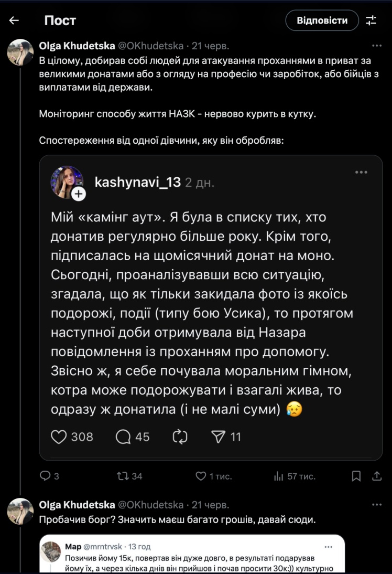Repost the quoted kashynavi_13 post
The image size is (392, 574).
[179, 437]
